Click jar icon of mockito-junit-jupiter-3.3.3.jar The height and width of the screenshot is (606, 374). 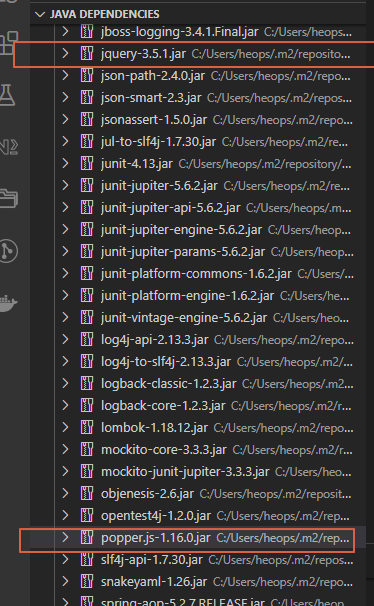(x=87, y=471)
